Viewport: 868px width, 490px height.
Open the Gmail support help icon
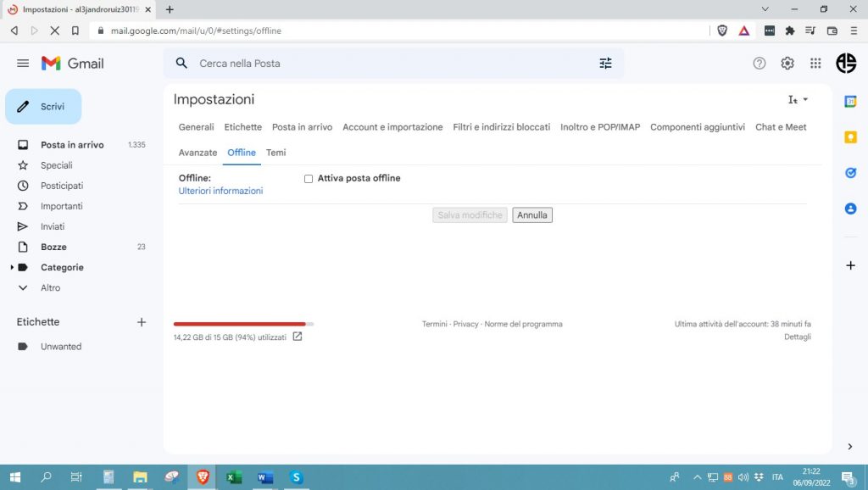click(759, 64)
